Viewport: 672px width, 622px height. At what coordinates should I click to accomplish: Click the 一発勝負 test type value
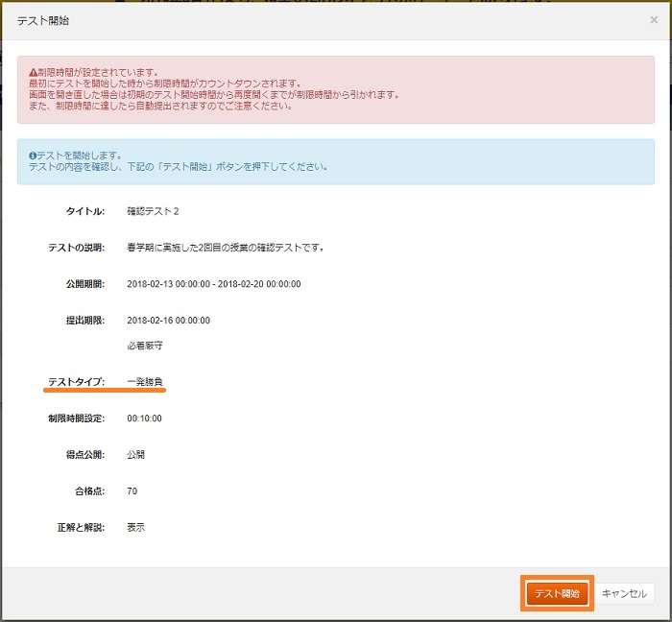[x=145, y=381]
